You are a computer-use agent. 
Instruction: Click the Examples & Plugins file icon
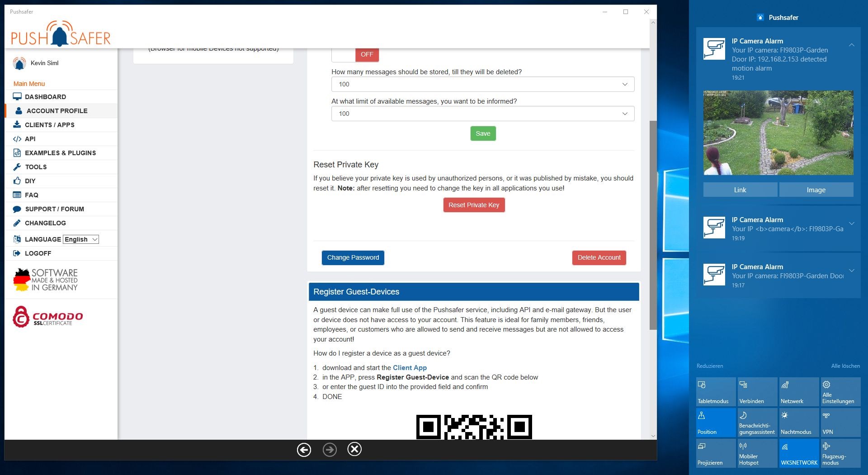[x=17, y=153]
